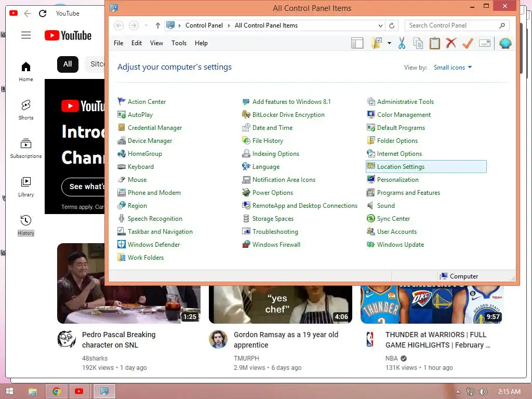This screenshot has width=532, height=399.
Task: Refresh the Control Panel address bar
Action: (x=392, y=26)
